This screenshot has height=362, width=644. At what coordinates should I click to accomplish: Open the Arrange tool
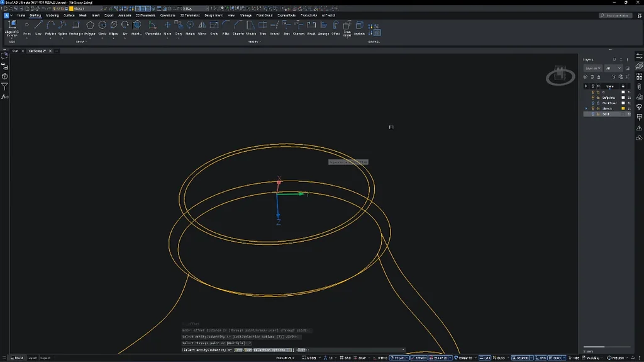point(324,28)
